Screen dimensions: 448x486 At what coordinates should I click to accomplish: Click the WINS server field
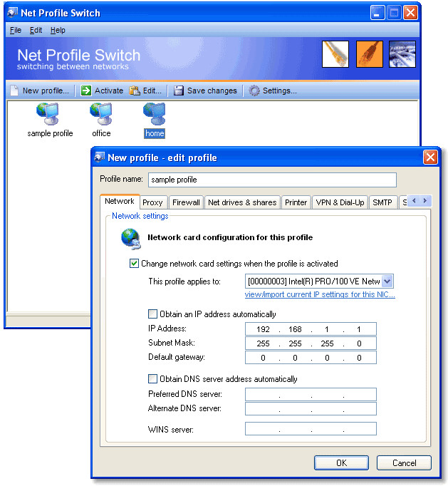click(311, 429)
